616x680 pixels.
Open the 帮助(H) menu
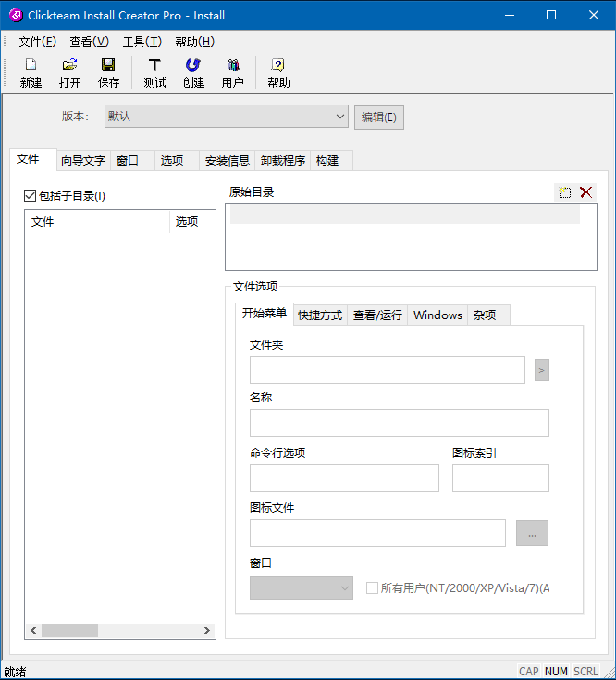194,42
